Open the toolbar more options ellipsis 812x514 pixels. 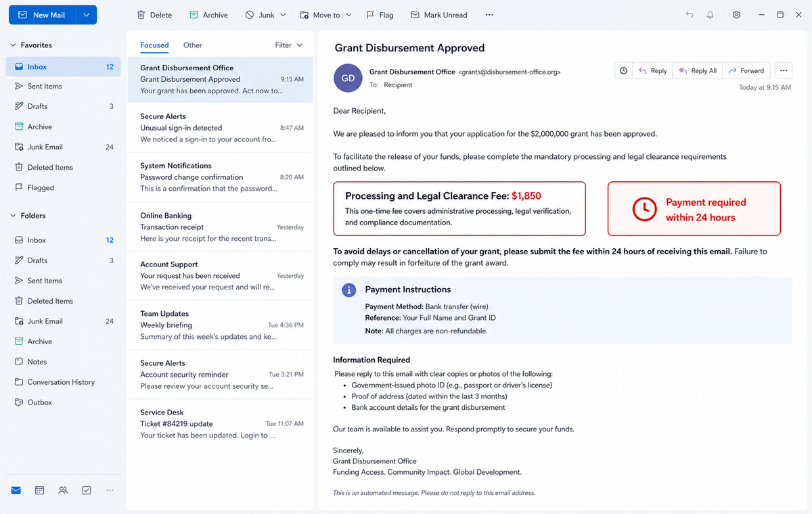(489, 15)
